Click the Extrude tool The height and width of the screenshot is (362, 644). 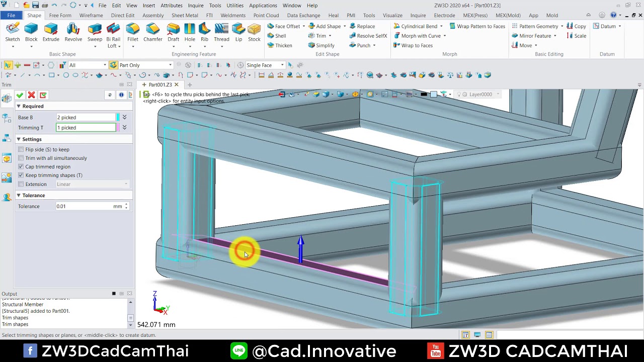51,32
